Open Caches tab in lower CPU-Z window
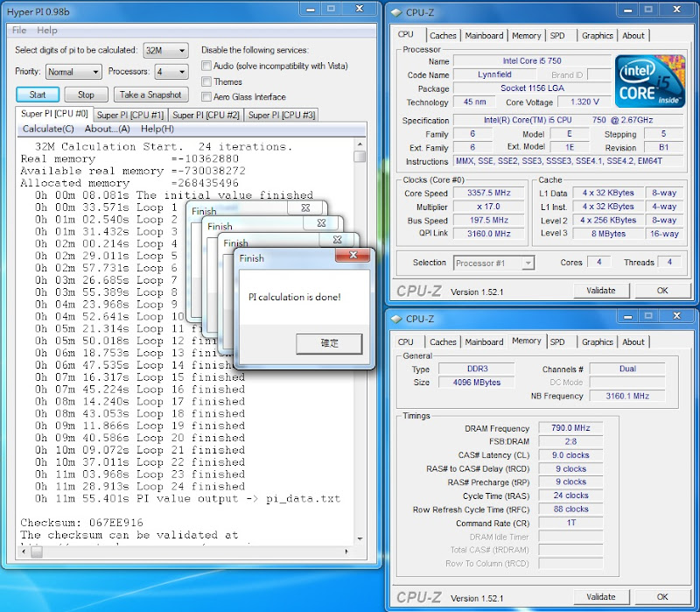Viewport: 700px width, 612px height. 443,342
